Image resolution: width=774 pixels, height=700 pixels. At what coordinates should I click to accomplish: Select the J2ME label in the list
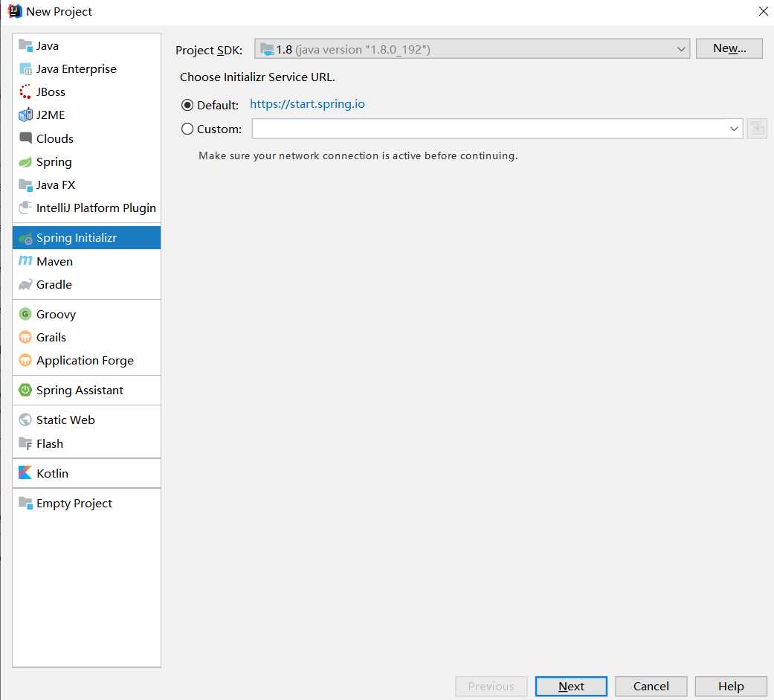tap(51, 115)
